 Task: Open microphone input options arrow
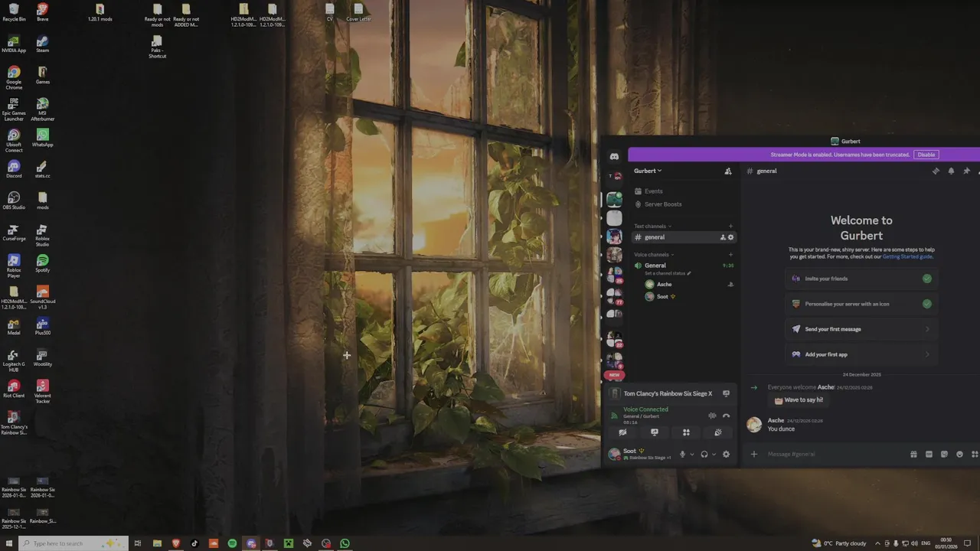coord(692,454)
